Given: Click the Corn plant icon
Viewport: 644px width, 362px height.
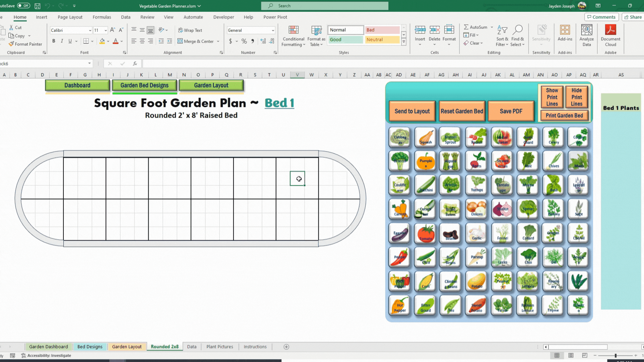Looking at the screenshot, I should point(425,281).
